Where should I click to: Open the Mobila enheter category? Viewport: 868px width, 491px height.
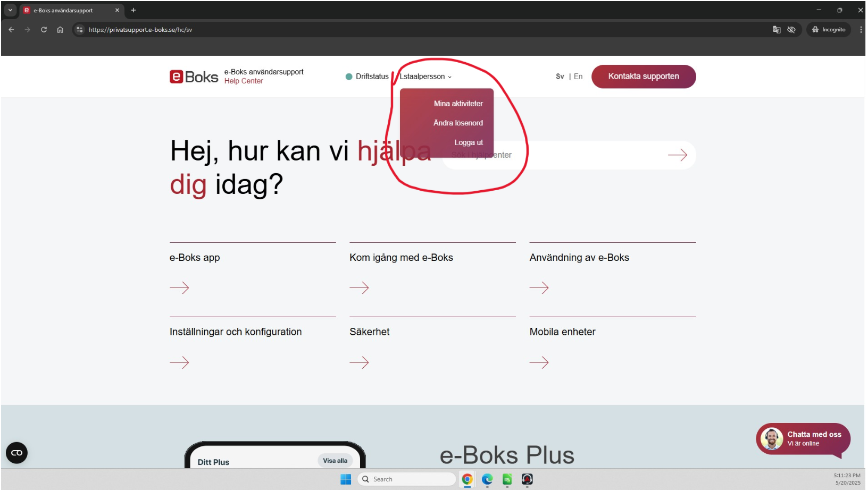tap(562, 332)
